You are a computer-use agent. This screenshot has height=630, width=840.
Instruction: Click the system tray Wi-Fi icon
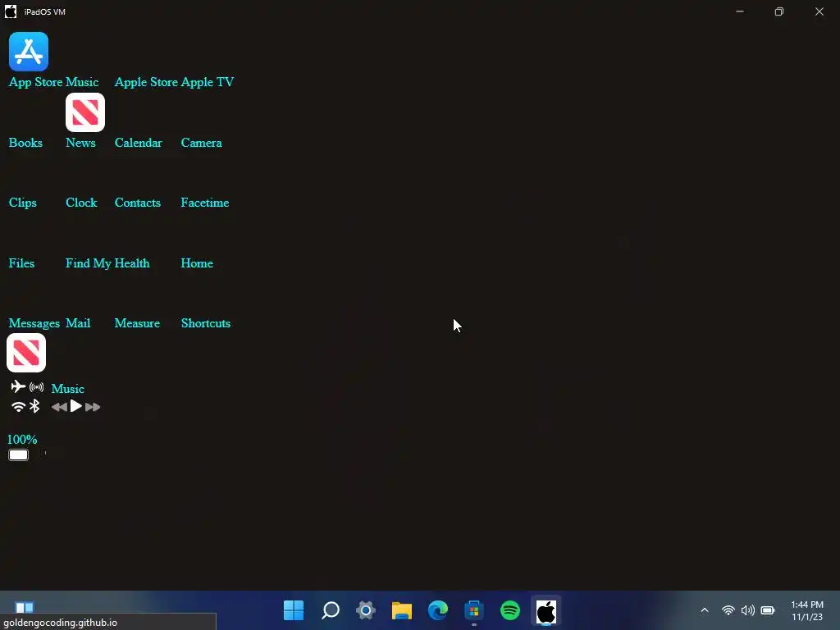tap(728, 610)
